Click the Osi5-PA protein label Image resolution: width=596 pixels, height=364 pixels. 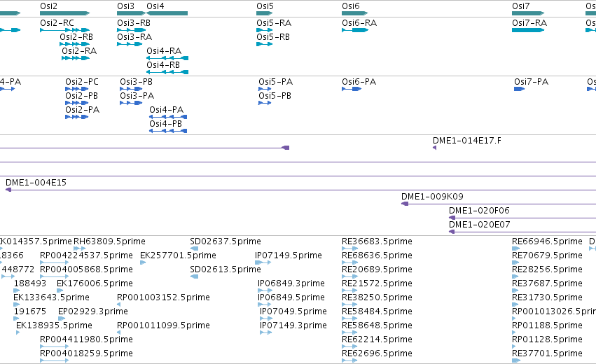tap(275, 82)
